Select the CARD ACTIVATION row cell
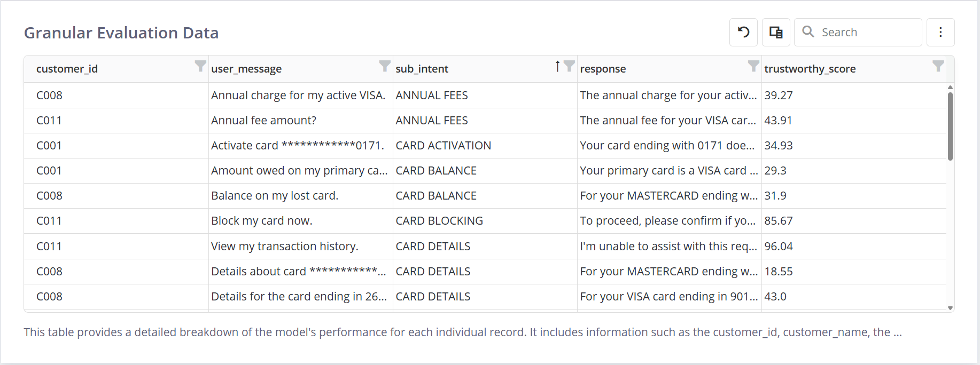Screen dimensions: 980x365 [443, 146]
